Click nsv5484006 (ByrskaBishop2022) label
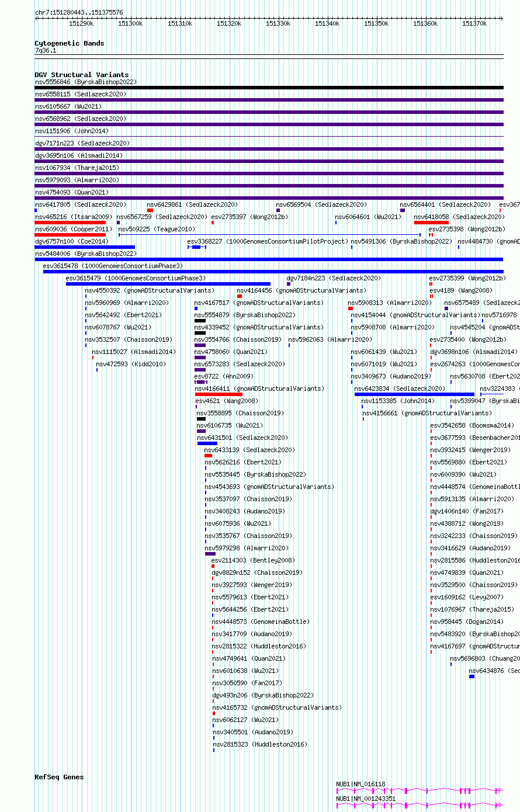The width and height of the screenshot is (520, 812). pyautogui.click(x=86, y=254)
